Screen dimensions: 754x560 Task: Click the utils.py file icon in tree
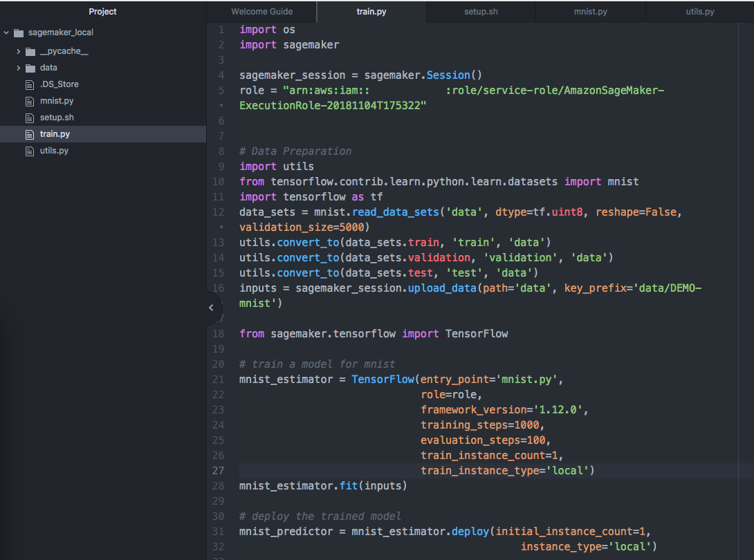click(30, 151)
